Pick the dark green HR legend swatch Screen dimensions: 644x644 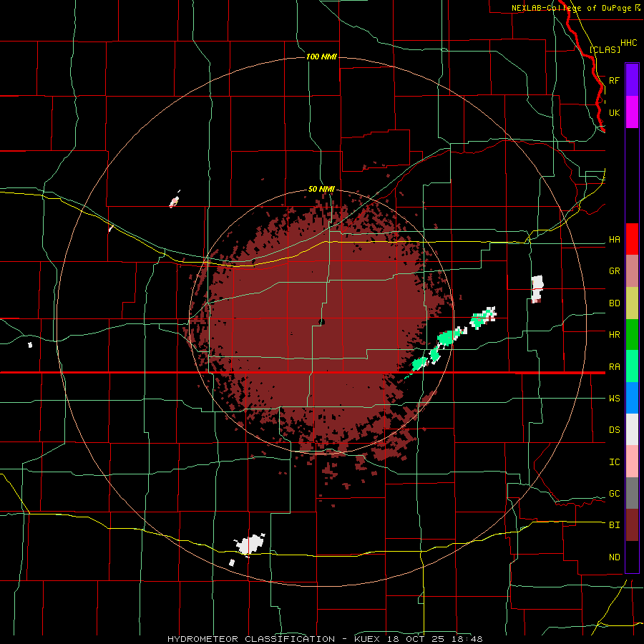click(x=632, y=335)
